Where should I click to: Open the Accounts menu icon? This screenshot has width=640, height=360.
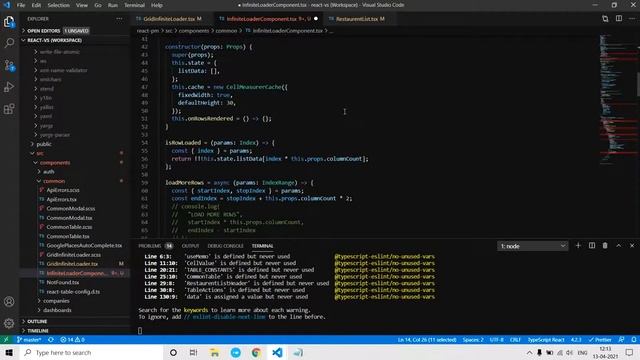click(x=9, y=302)
